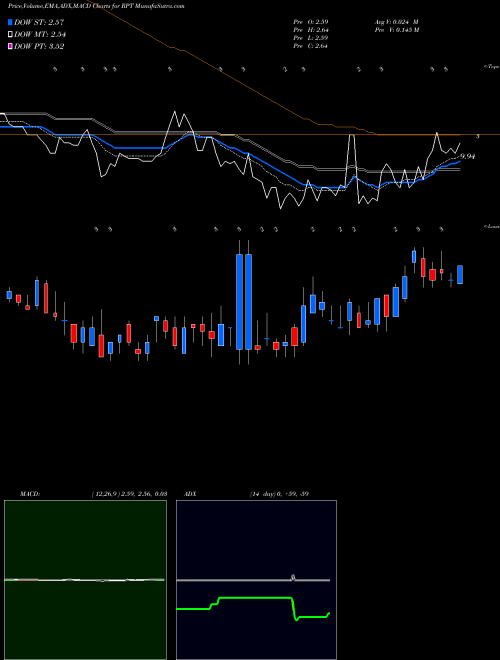Click the Pre C: 2.64 value
The width and height of the screenshot is (500, 660).
tap(311, 46)
